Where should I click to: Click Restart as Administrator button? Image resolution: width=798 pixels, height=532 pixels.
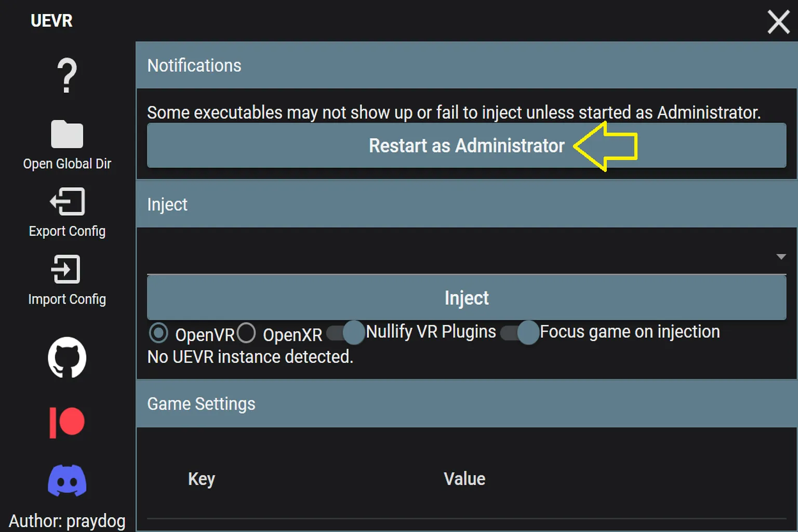click(467, 145)
